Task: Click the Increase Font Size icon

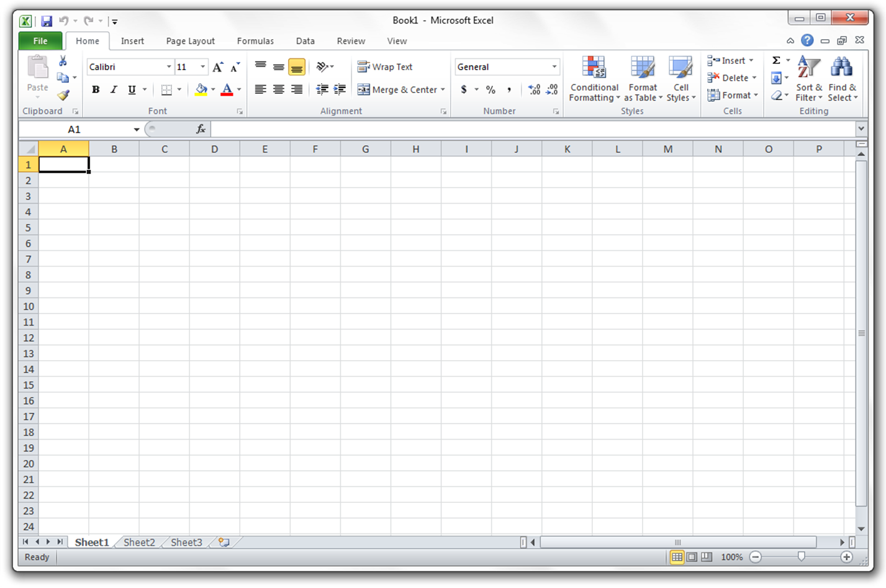Action: pos(217,67)
